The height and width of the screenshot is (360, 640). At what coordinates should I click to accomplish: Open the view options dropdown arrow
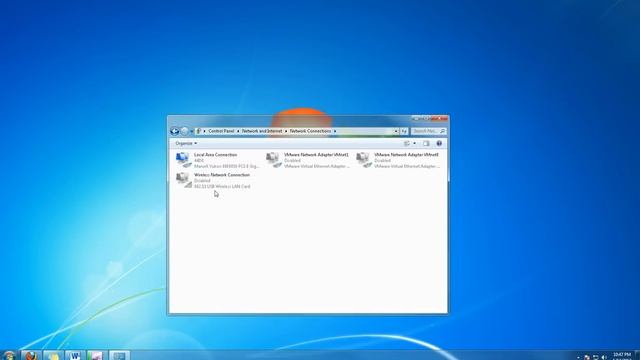point(415,143)
